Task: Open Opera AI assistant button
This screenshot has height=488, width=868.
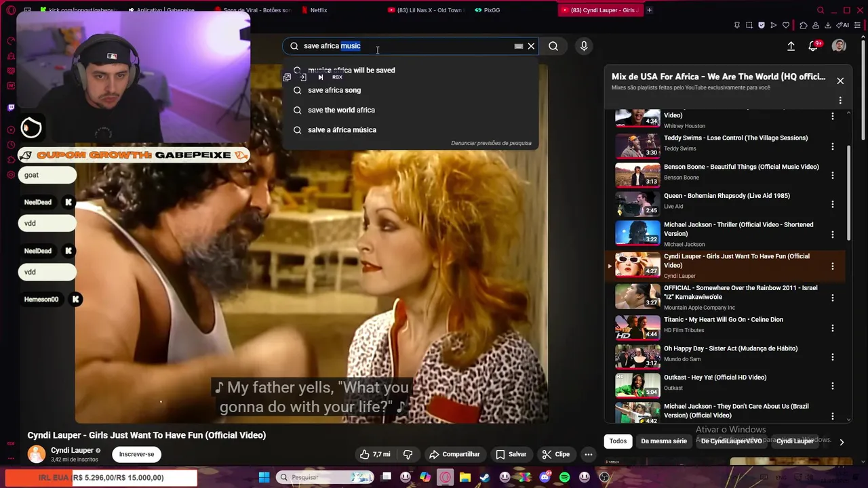Action: (x=844, y=25)
